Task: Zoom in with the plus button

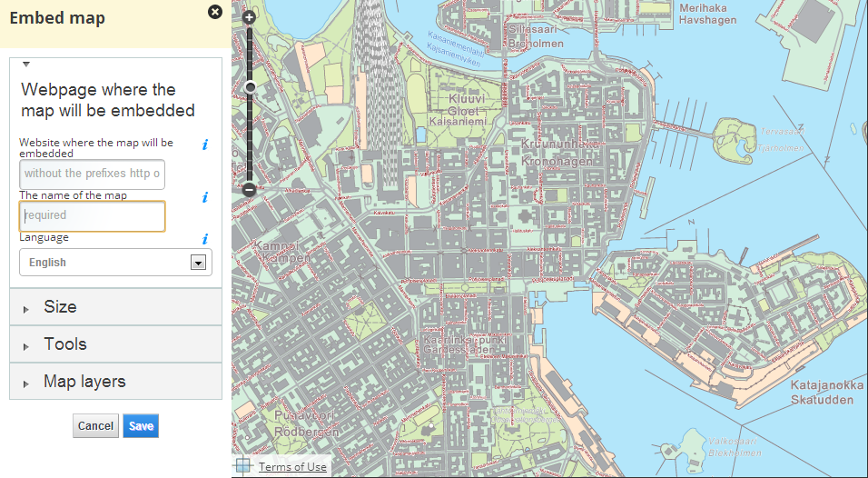Action: [x=249, y=17]
